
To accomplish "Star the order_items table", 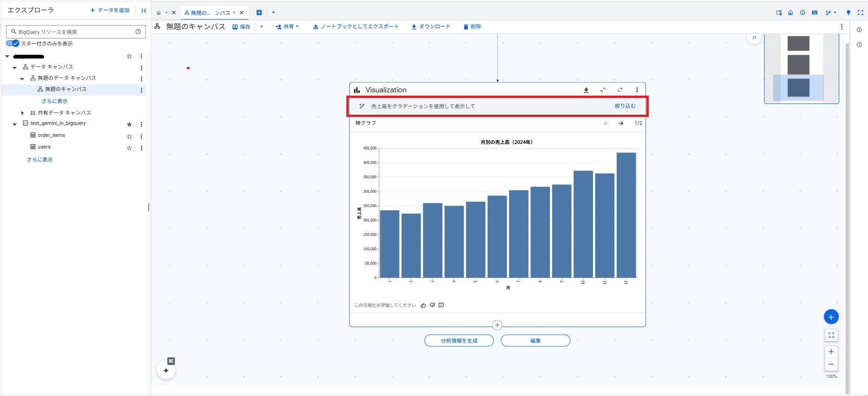I will point(129,136).
